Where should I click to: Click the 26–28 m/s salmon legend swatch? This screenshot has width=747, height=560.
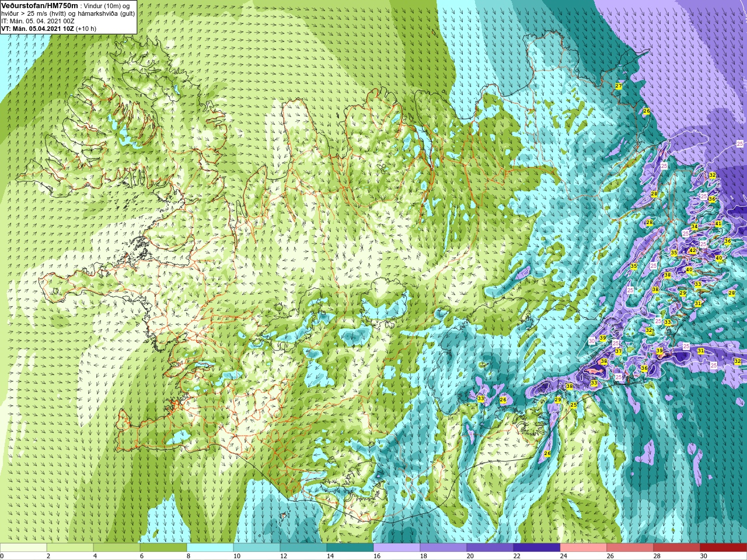[x=630, y=547]
